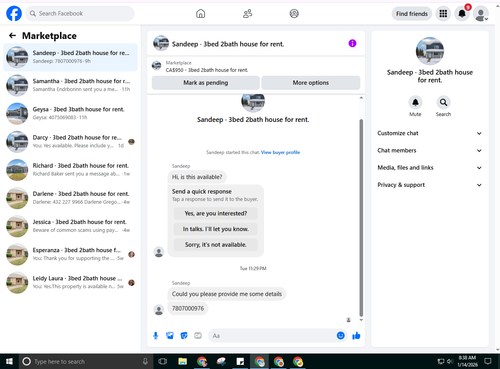500x369 pixels.
Task: Expand Media, files and links section
Action: 430,168
